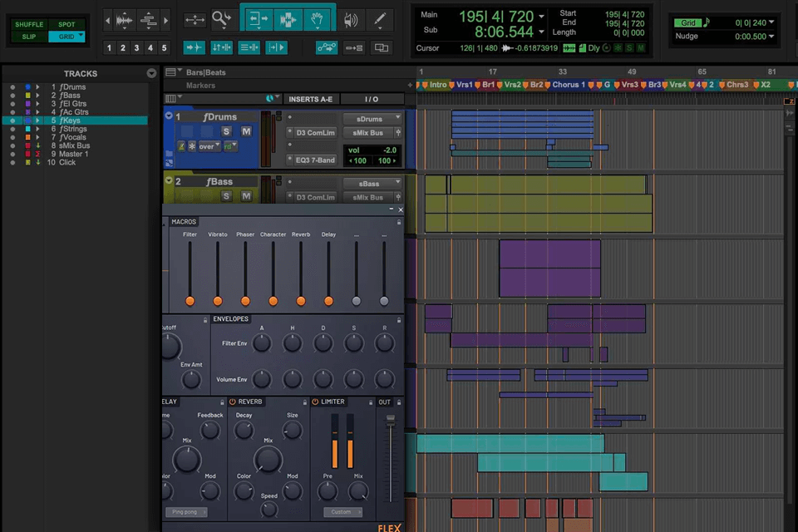The image size is (798, 532).
Task: Mute the fBass track
Action: 246,196
